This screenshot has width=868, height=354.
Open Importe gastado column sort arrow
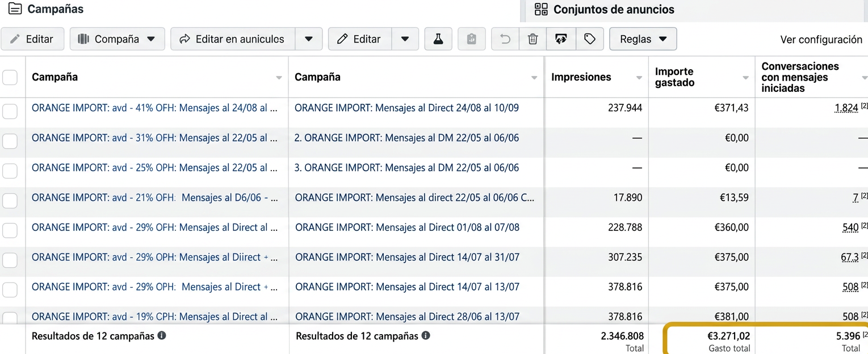pyautogui.click(x=745, y=78)
